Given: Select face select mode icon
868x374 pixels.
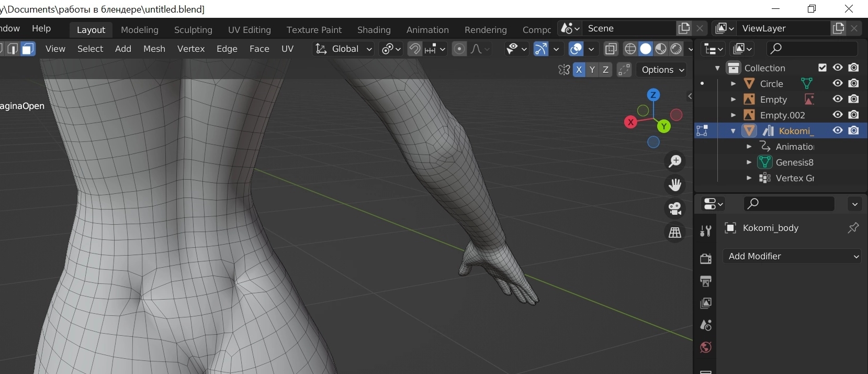Looking at the screenshot, I should (28, 49).
